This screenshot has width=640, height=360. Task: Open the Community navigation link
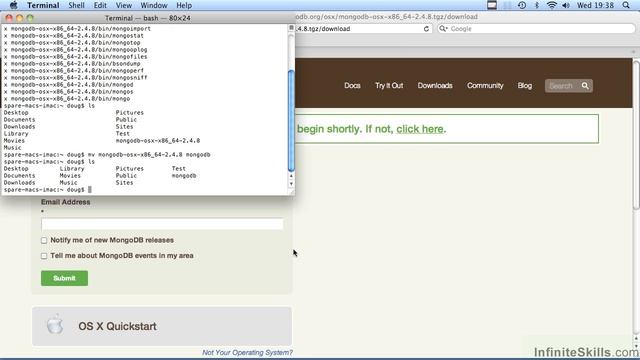click(x=485, y=86)
